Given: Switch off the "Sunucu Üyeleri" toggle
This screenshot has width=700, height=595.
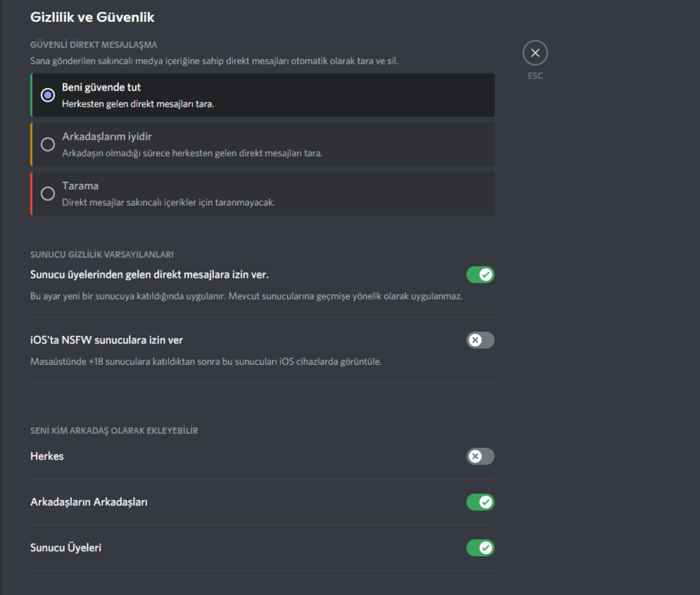Looking at the screenshot, I should tap(480, 548).
